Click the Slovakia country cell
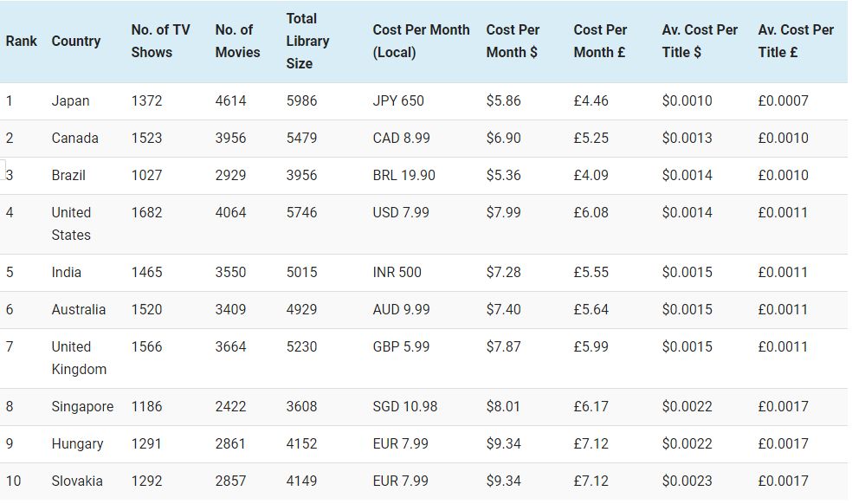Image resolution: width=852 pixels, height=504 pixels. click(x=77, y=481)
